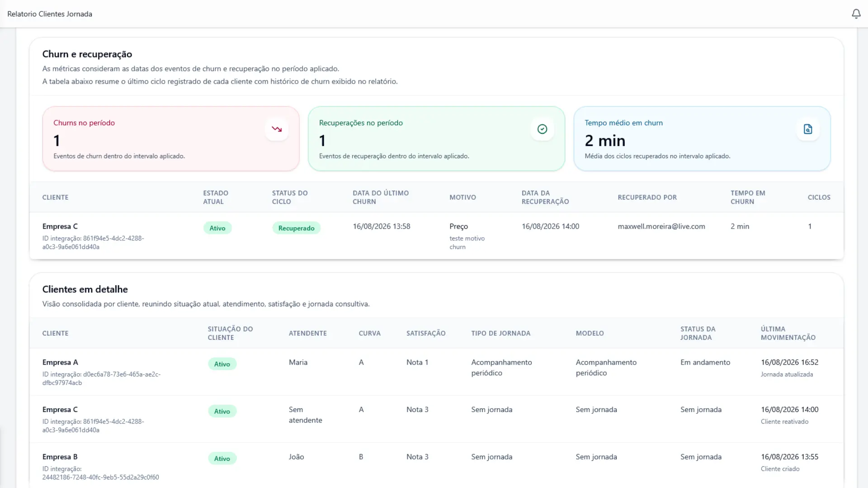Viewport: 868px width, 488px height.
Task: Click Empresa C in churn table
Action: (x=60, y=226)
